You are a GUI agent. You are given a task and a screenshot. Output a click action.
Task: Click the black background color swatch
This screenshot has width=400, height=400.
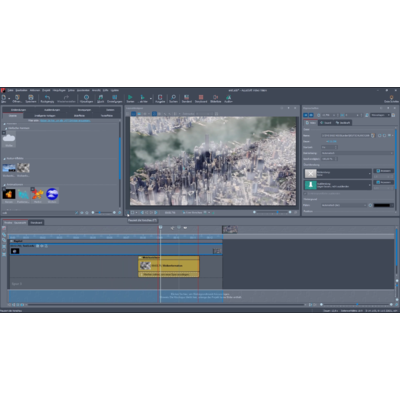[382, 205]
